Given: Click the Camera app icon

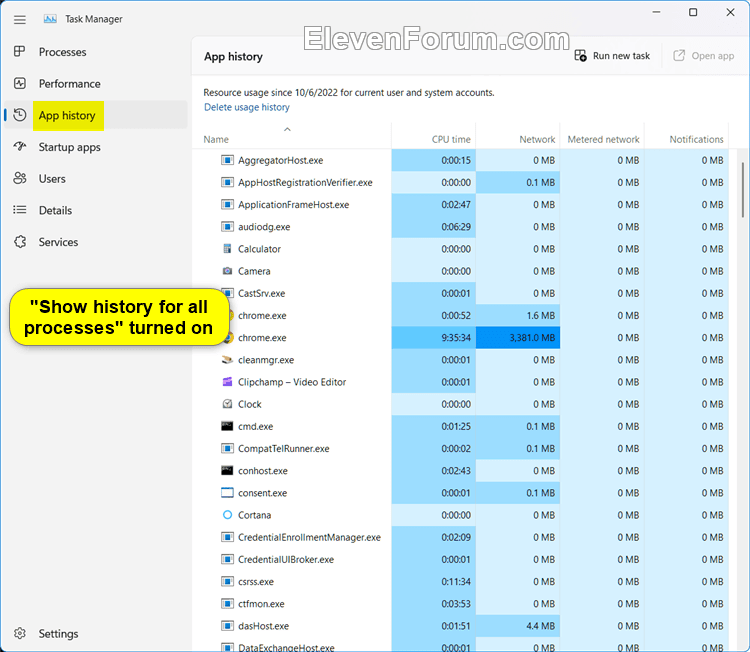Looking at the screenshot, I should tap(227, 271).
